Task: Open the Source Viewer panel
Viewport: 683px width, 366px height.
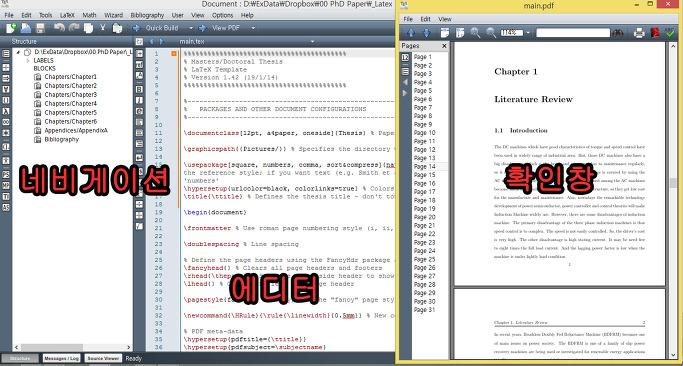Action: pyautogui.click(x=103, y=358)
